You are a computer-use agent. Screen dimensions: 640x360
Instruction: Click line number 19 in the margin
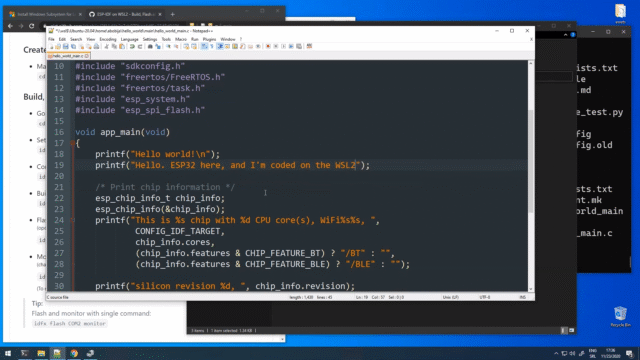(59, 165)
